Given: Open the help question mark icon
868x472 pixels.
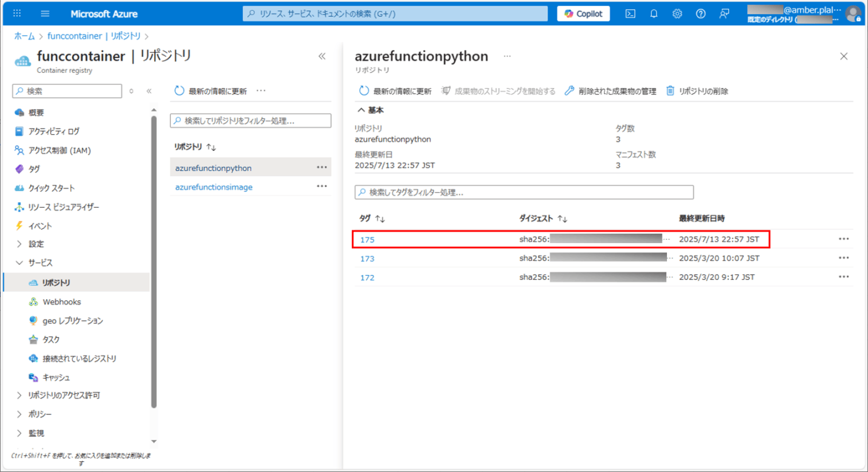Looking at the screenshot, I should pyautogui.click(x=700, y=13).
